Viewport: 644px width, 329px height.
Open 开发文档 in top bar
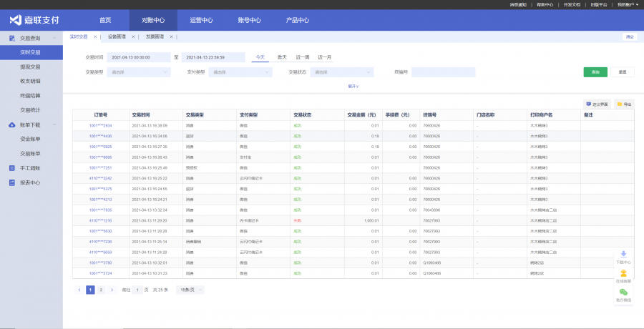pyautogui.click(x=572, y=4)
